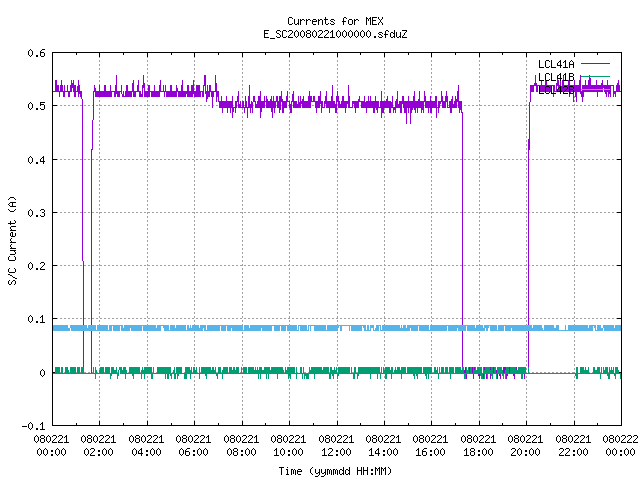Viewport: 640px width, 480px height.
Task: Click the chart title 'Currents for MEX'
Action: tap(335, 21)
